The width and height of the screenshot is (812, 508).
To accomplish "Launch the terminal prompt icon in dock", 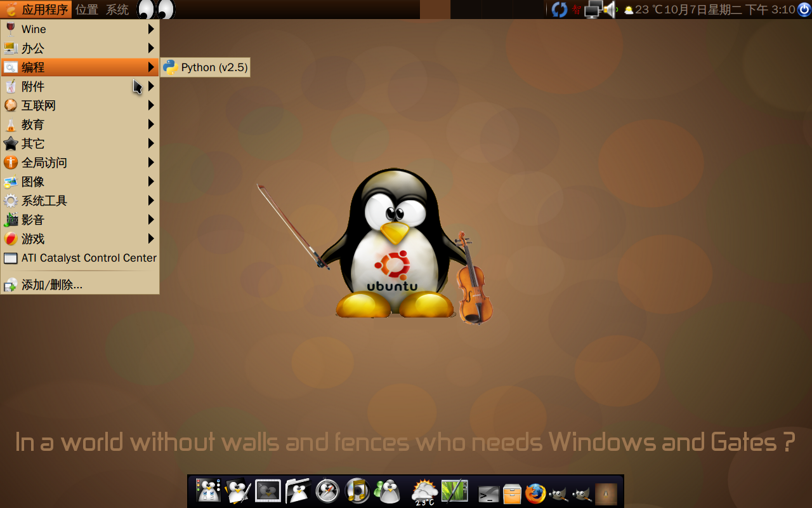I will tap(488, 493).
